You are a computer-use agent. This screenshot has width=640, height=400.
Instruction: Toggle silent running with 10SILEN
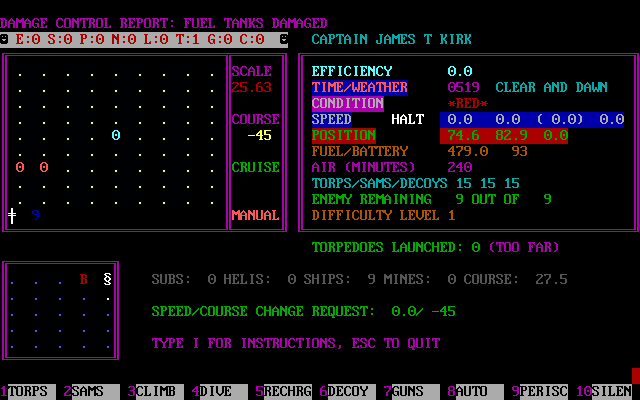606,391
